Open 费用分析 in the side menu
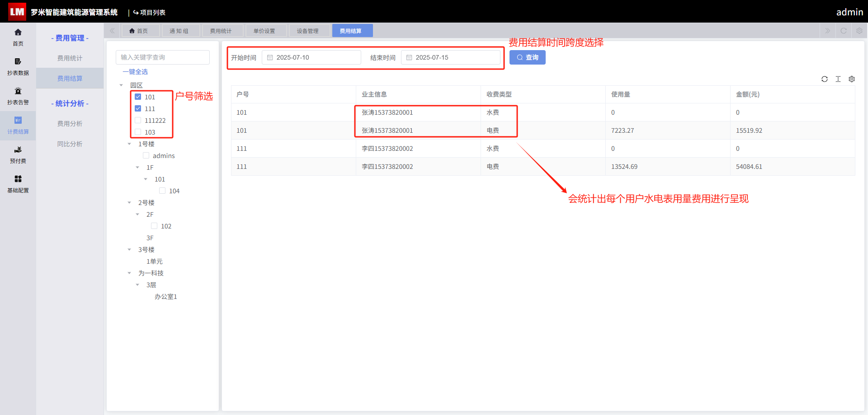 click(x=70, y=123)
